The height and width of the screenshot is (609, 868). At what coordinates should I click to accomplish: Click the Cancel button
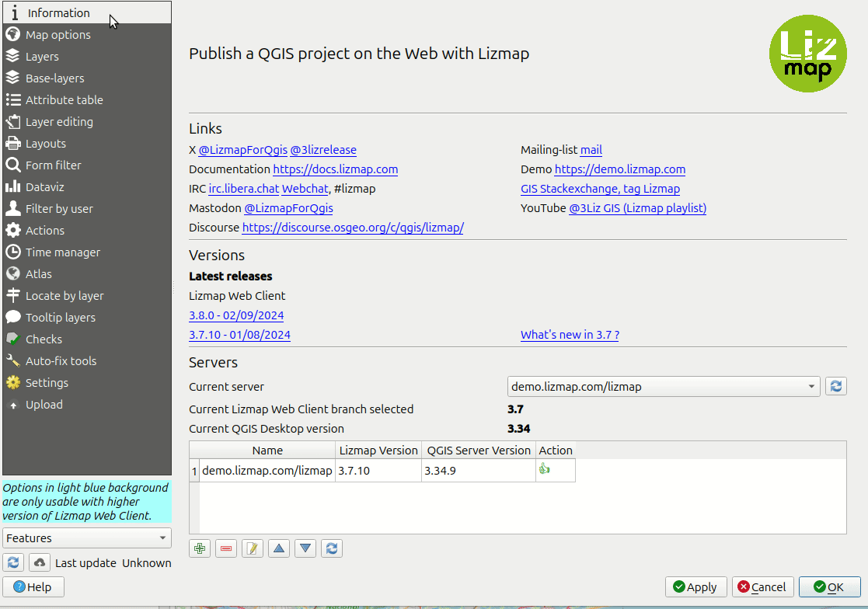click(x=762, y=587)
